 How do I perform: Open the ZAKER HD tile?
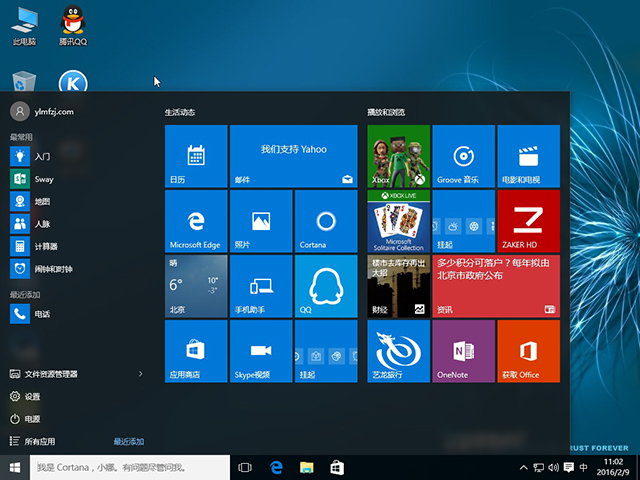click(528, 221)
